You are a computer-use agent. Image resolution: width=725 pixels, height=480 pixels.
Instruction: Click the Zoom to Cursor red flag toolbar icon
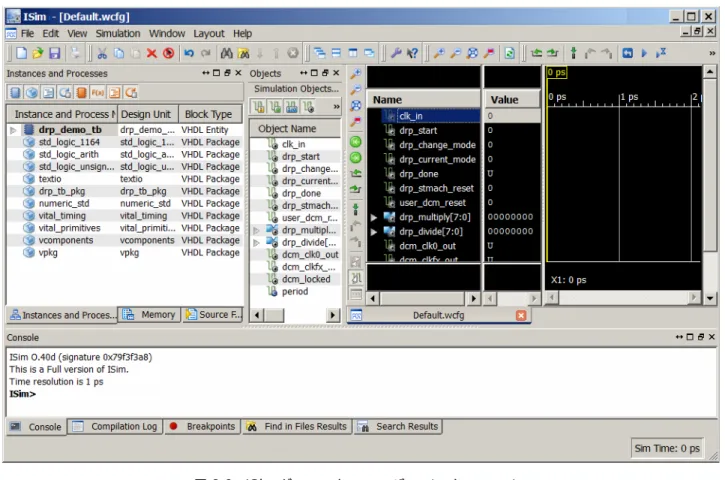coord(489,53)
